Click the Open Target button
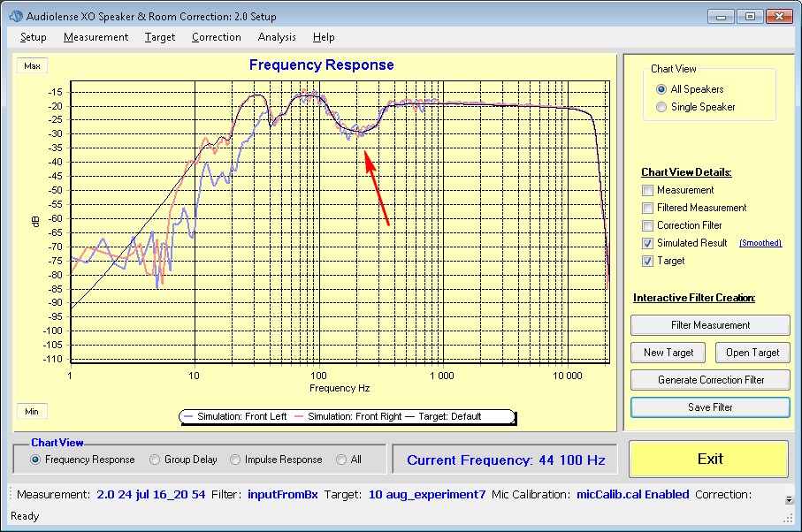The image size is (802, 532). click(x=752, y=353)
